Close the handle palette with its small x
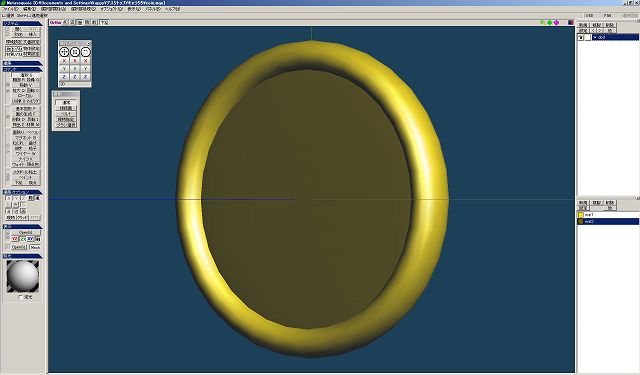 pos(89,43)
